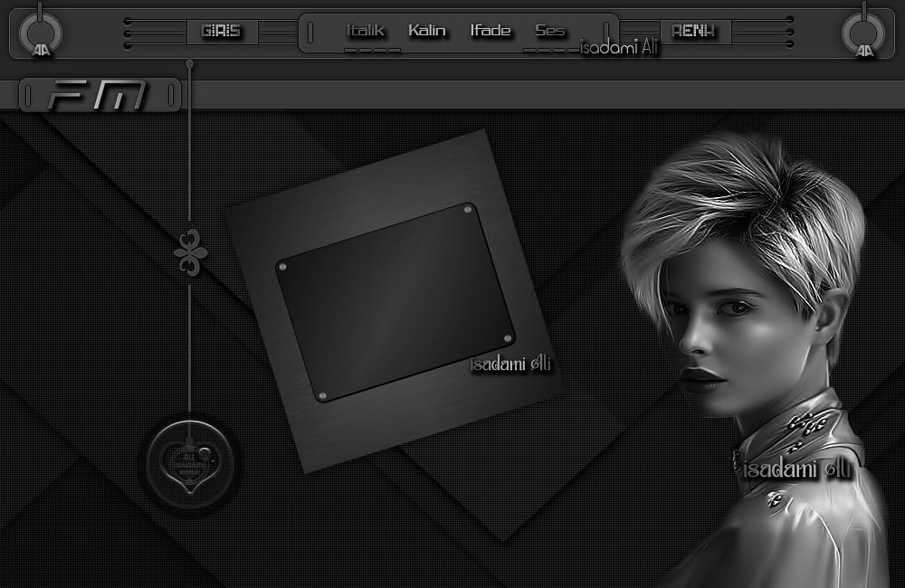The image size is (905, 588).
Task: Toggle Italik text style
Action: click(365, 30)
